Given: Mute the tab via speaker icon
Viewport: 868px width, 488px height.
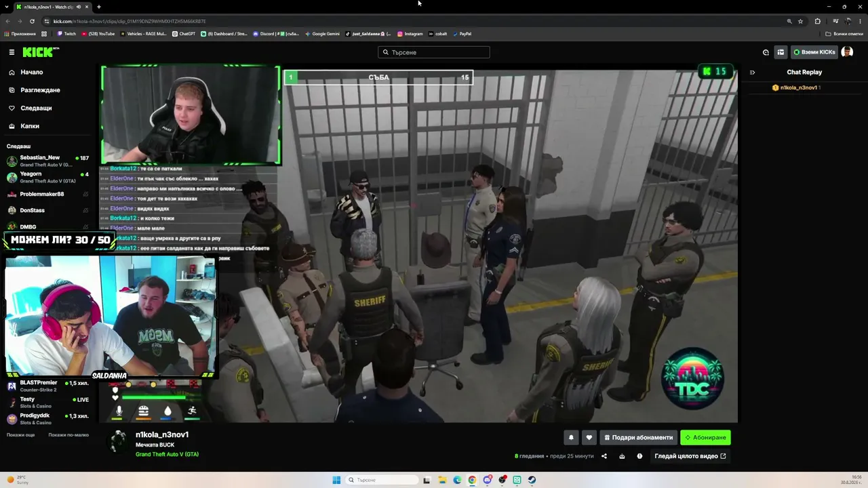Looking at the screenshot, I should [x=78, y=7].
